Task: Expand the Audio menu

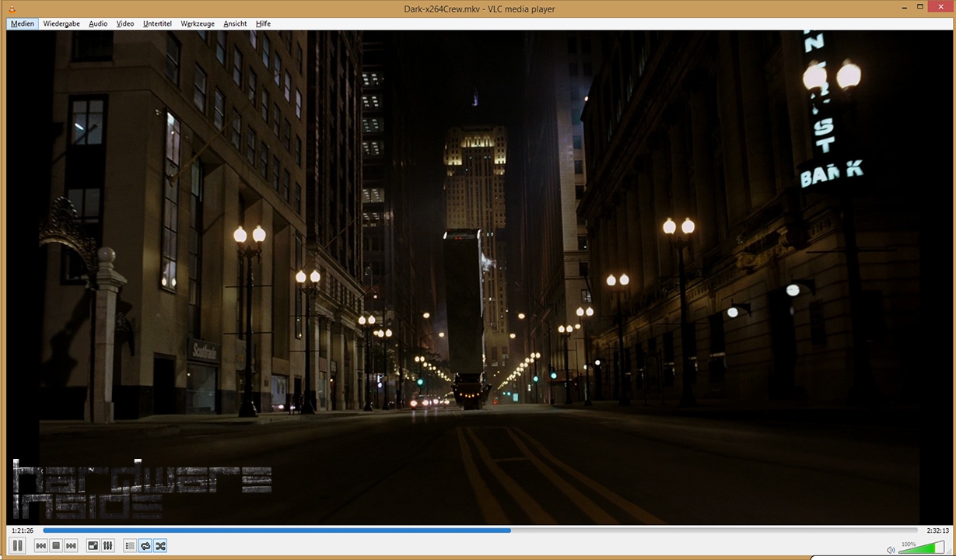Action: click(98, 23)
